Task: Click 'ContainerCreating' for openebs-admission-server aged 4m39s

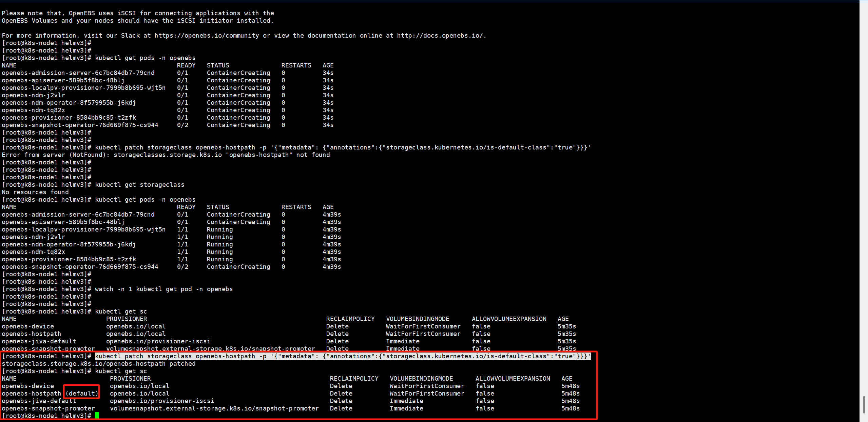Action: click(238, 214)
